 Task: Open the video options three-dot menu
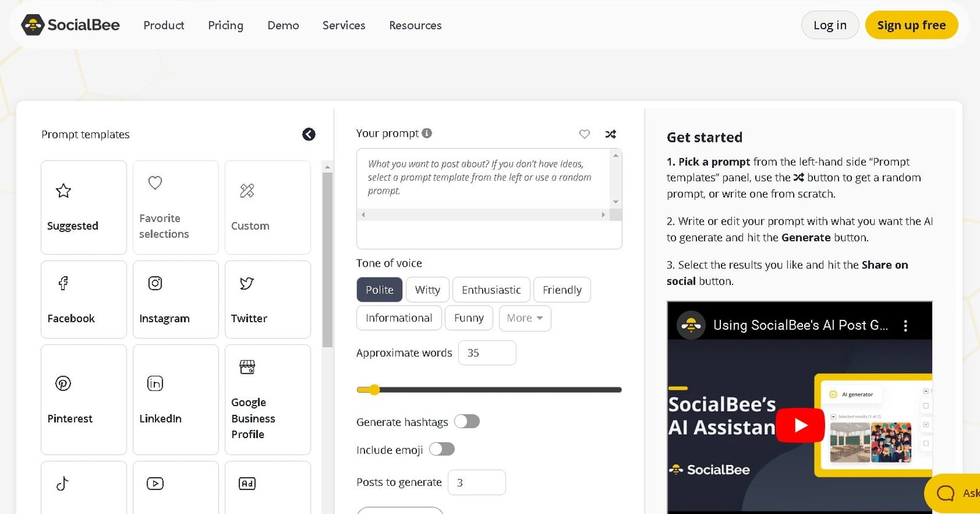(x=905, y=326)
